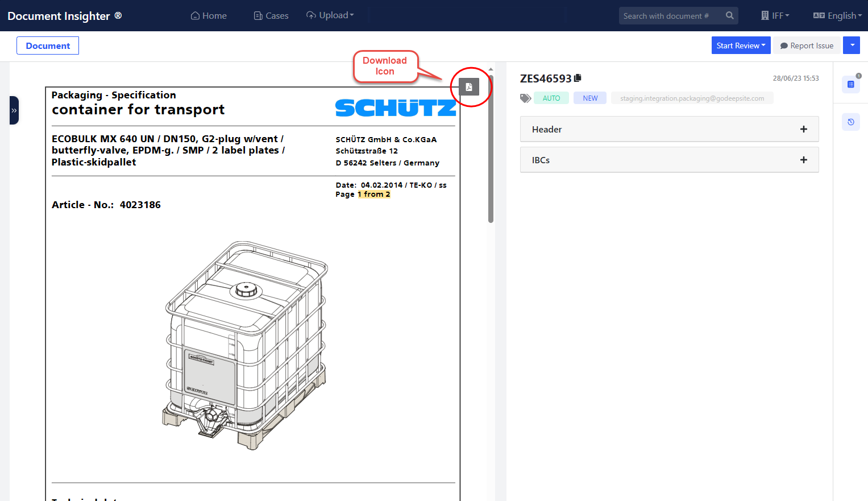Expand the left side panel chevron

click(x=14, y=110)
